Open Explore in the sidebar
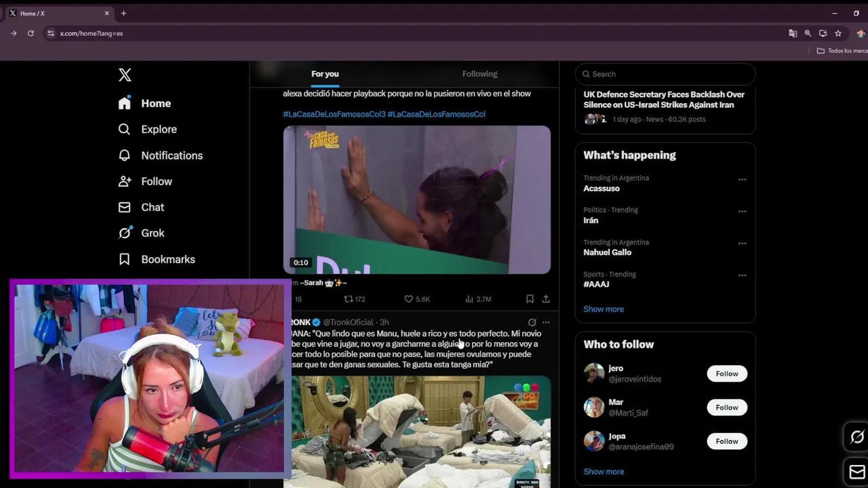 coord(147,129)
